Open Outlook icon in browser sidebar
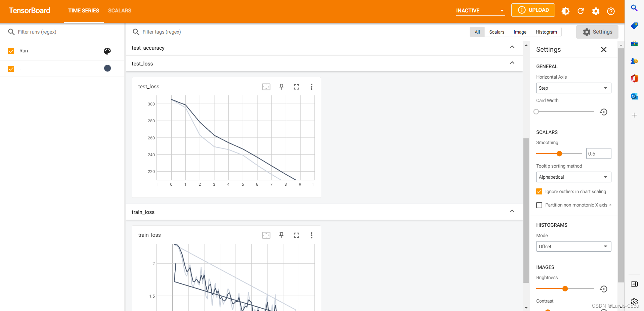The image size is (644, 311). (634, 96)
